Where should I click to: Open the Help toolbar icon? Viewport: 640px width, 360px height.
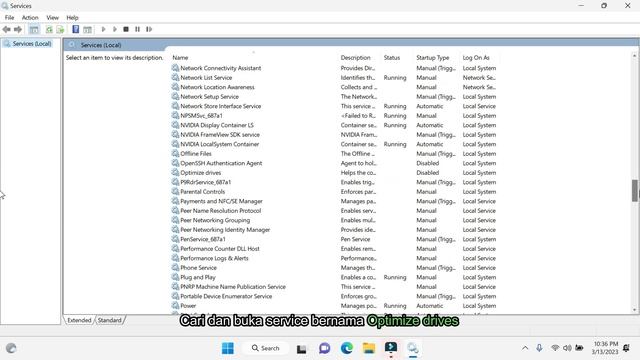tap(76, 29)
